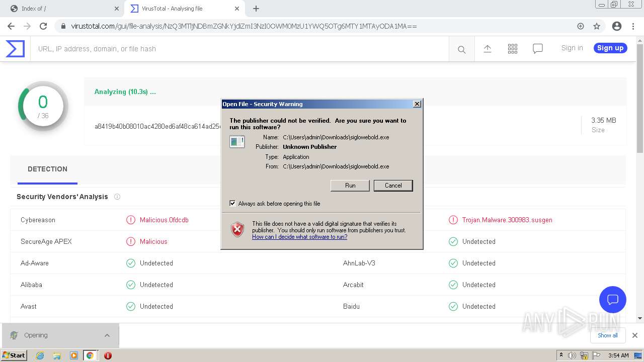Click the volume speaker tray icon

click(x=572, y=355)
